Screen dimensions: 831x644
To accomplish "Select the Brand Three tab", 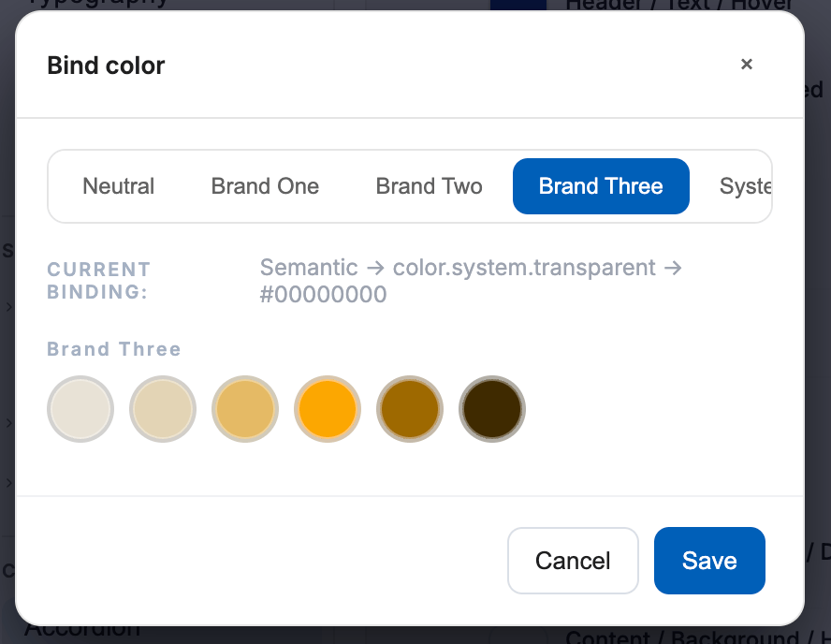I will (x=601, y=186).
